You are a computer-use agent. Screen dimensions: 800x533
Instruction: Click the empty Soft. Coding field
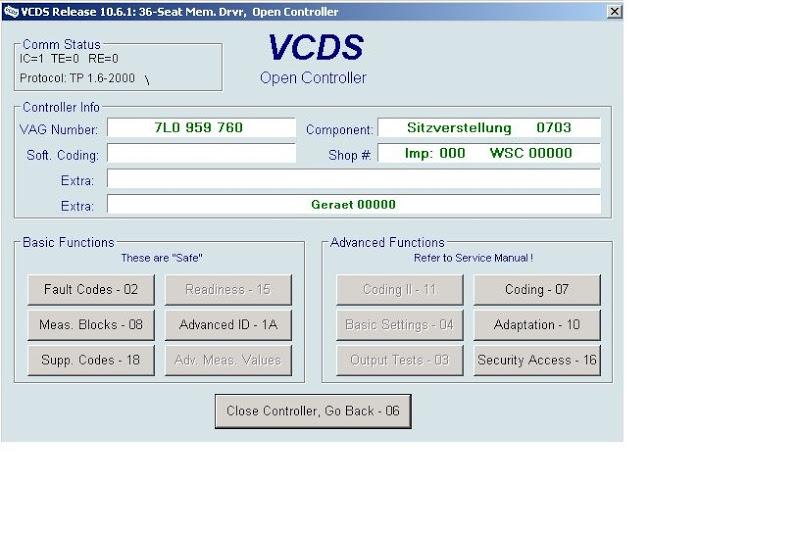coord(201,153)
